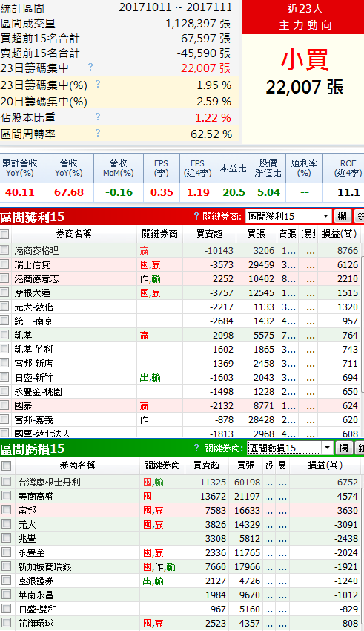Click the help icon in the 區間獲利15 header
This screenshot has width=364, height=631.
point(196,217)
